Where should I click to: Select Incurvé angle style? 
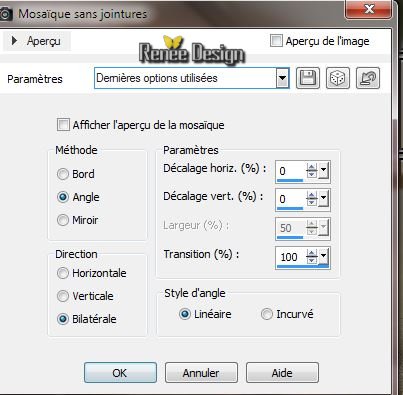267,314
